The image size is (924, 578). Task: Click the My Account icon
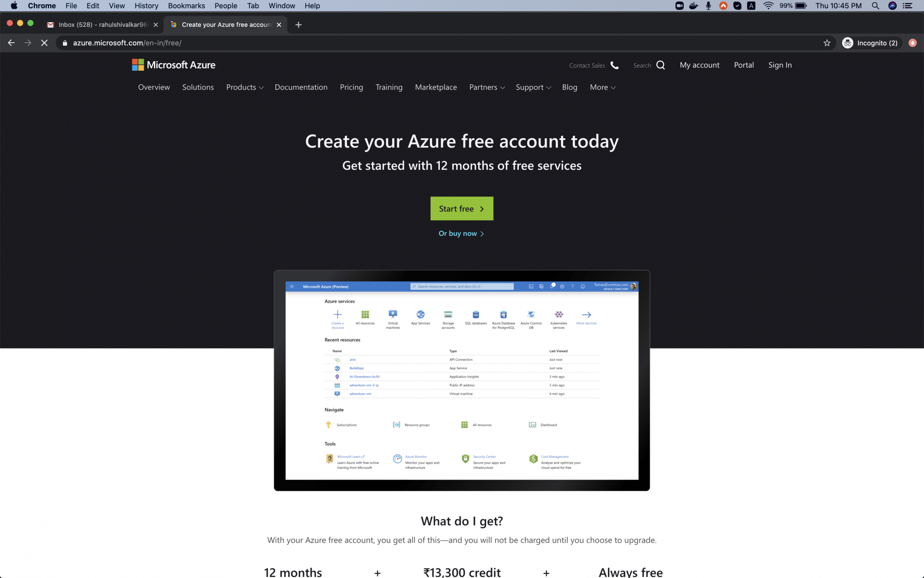point(699,65)
